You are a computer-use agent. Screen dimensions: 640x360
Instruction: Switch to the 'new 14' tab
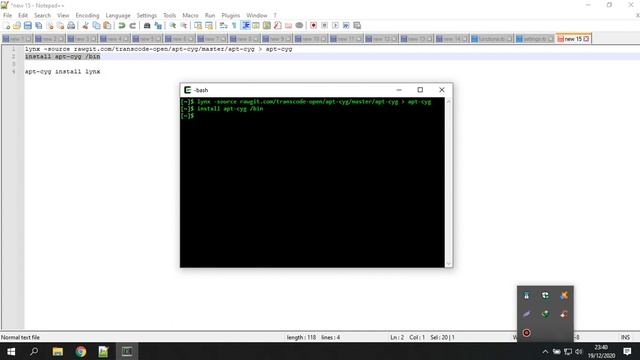pyautogui.click(x=452, y=39)
